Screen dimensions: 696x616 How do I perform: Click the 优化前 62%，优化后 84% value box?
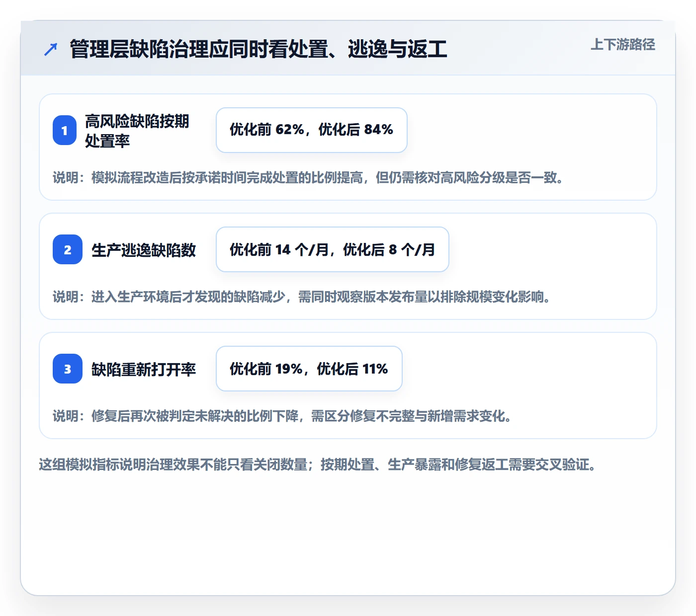[x=312, y=130]
